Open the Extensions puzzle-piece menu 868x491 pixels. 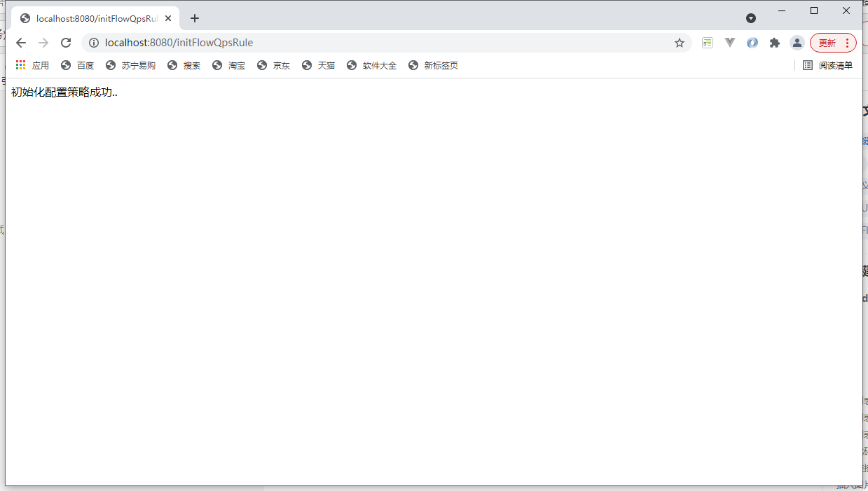pyautogui.click(x=775, y=43)
